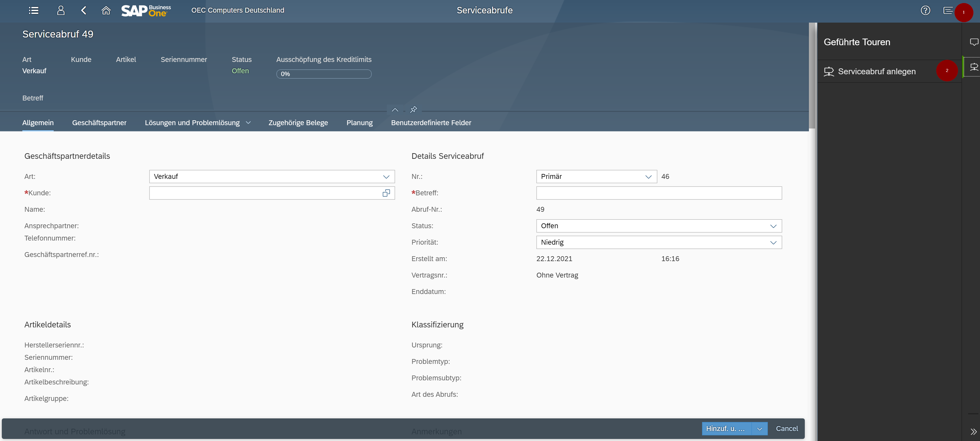Open the main menu hamburger icon
Viewport: 980px width, 441px height.
point(33,10)
